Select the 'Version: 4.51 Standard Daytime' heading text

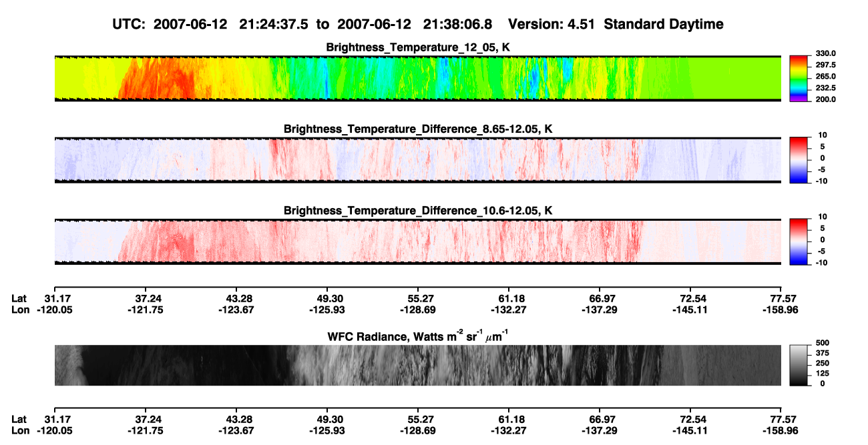coord(616,24)
